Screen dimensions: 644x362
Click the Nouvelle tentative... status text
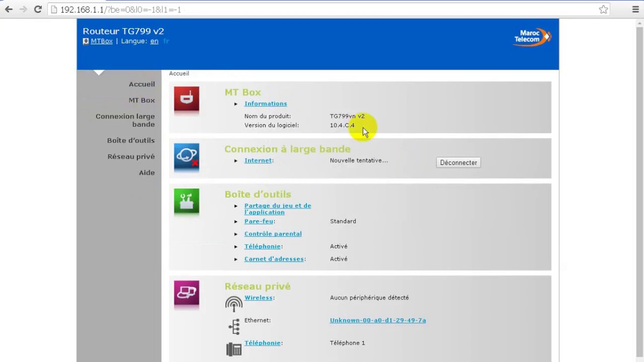[359, 160]
